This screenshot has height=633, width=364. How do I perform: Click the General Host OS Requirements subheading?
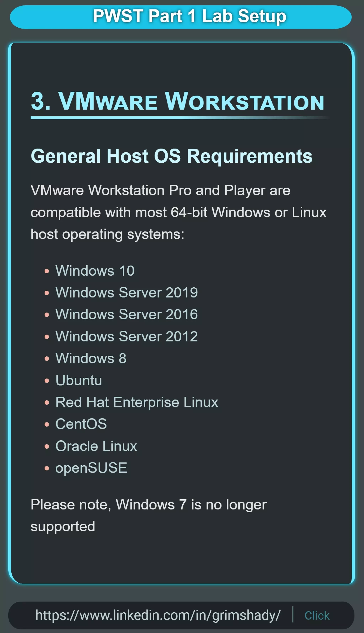[x=172, y=156]
